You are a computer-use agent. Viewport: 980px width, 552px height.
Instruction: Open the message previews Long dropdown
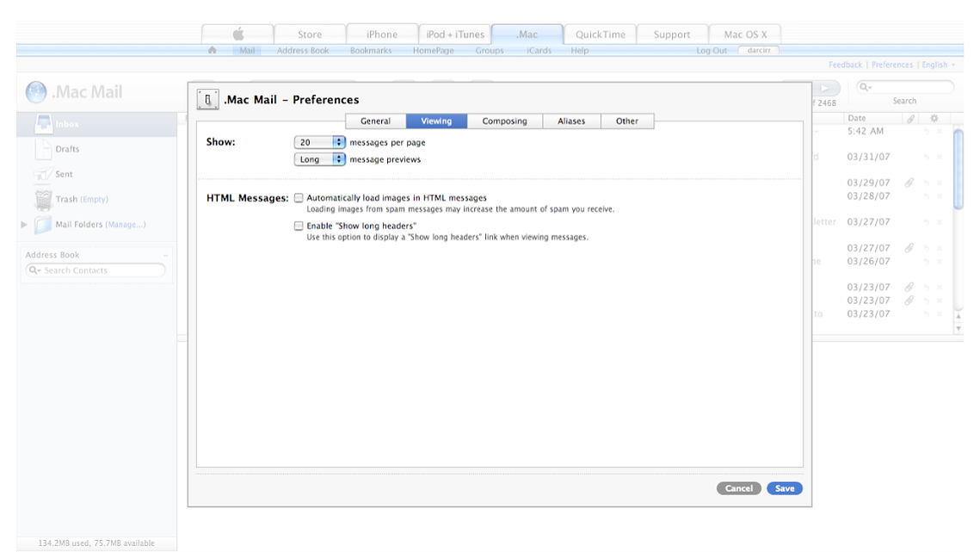coord(319,159)
